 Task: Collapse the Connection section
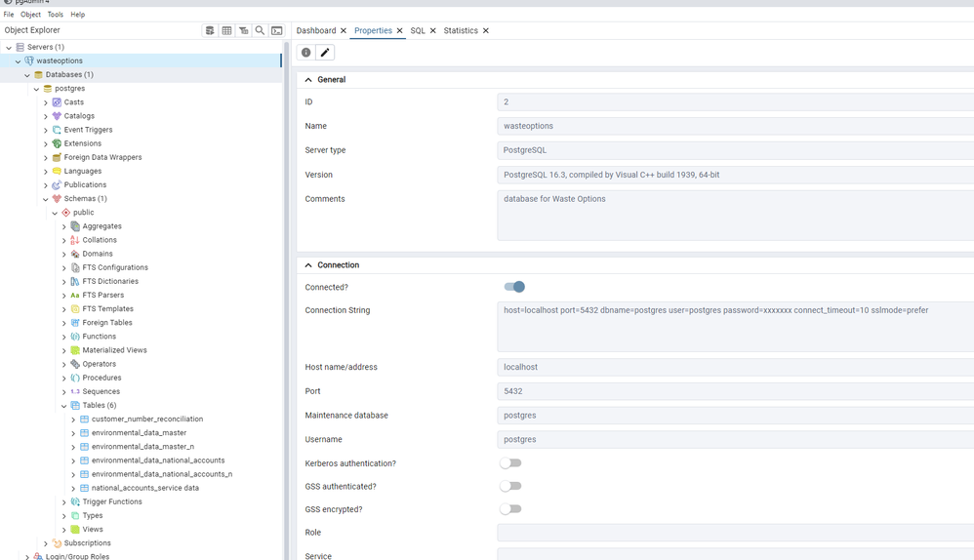tap(308, 265)
